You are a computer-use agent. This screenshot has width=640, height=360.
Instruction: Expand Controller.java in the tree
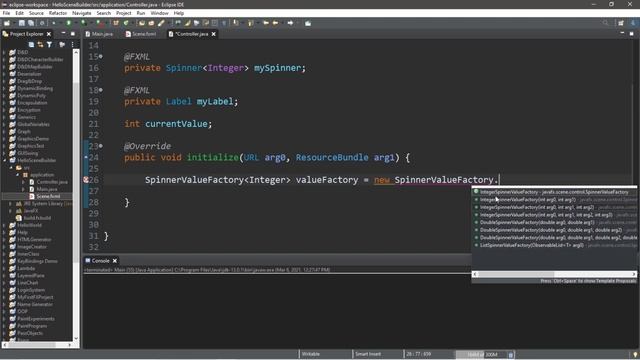(24, 182)
